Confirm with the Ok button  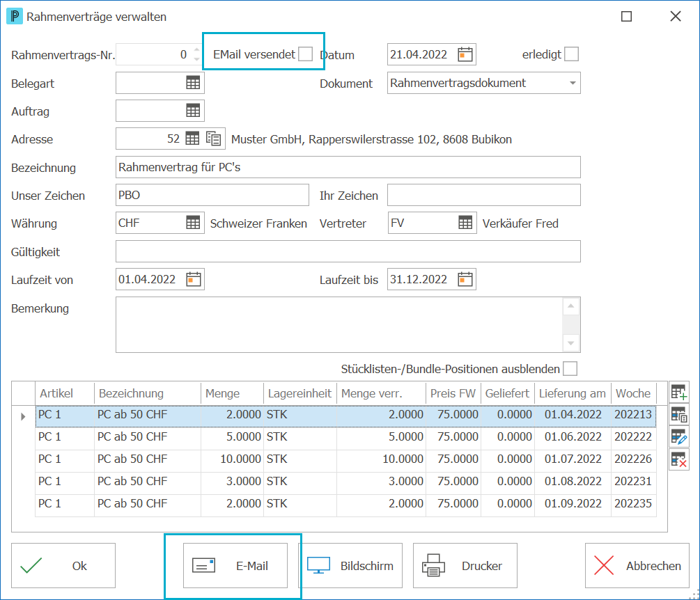(x=63, y=565)
